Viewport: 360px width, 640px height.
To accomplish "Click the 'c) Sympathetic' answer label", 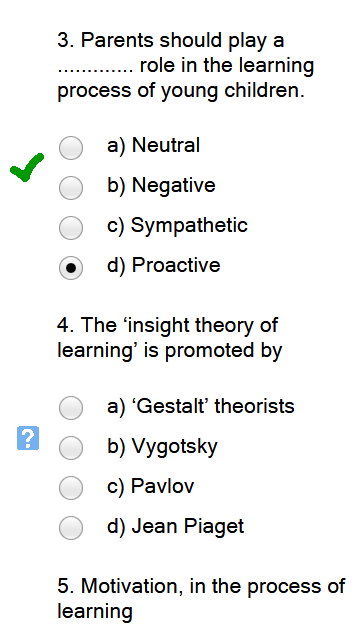I will (177, 226).
